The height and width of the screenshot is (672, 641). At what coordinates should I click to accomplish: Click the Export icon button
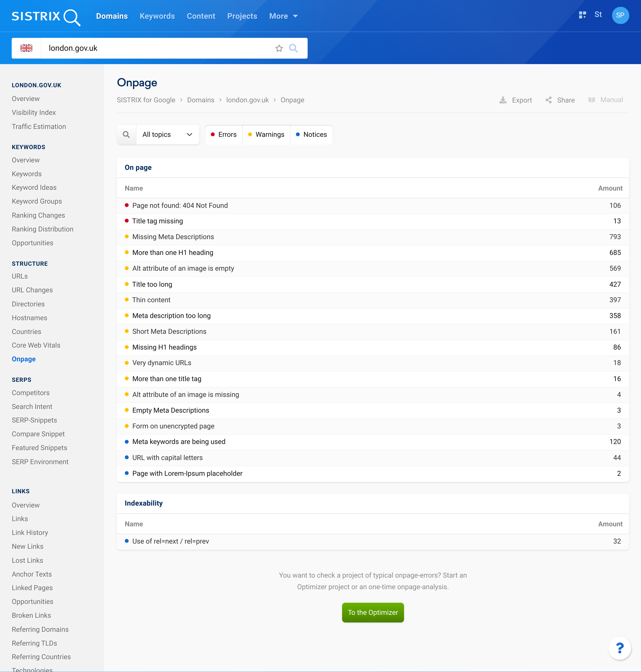[503, 100]
